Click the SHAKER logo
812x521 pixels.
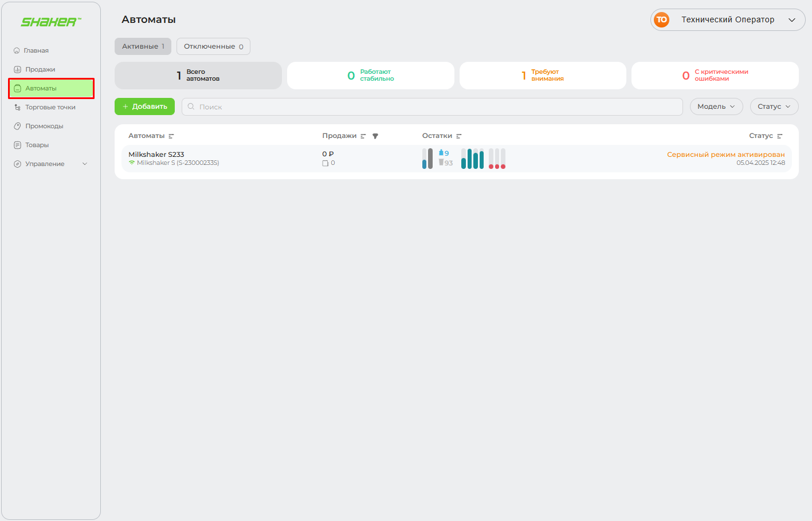(50, 22)
